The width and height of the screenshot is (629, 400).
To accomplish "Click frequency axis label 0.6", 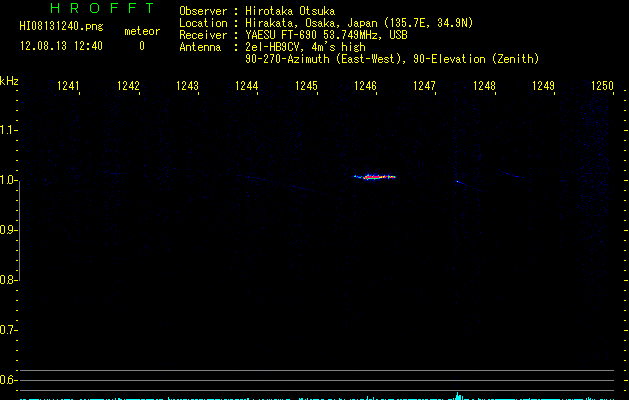I will (8, 380).
